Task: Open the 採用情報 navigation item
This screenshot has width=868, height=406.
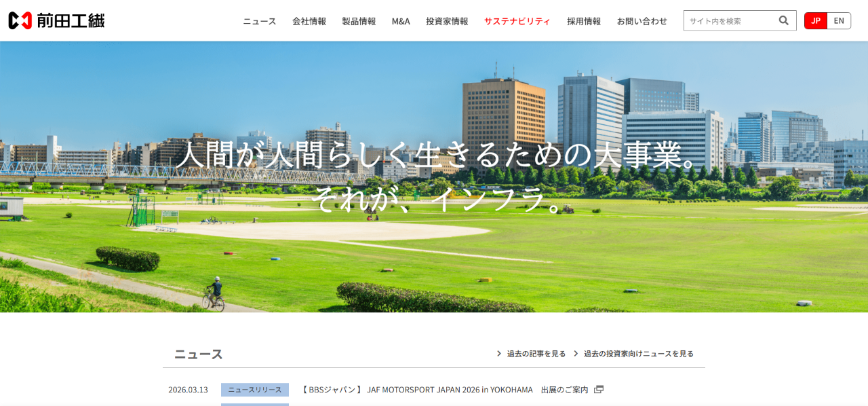Action: tap(583, 21)
